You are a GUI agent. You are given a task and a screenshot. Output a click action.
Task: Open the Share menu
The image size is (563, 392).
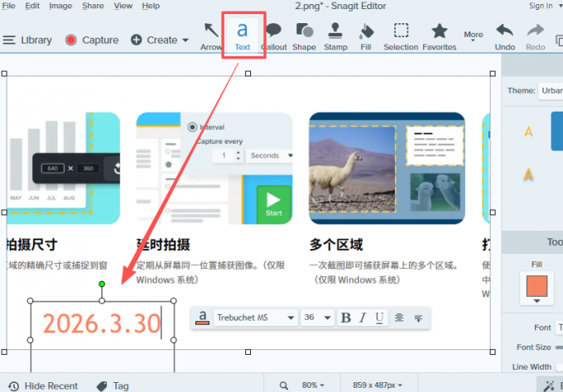pyautogui.click(x=93, y=6)
